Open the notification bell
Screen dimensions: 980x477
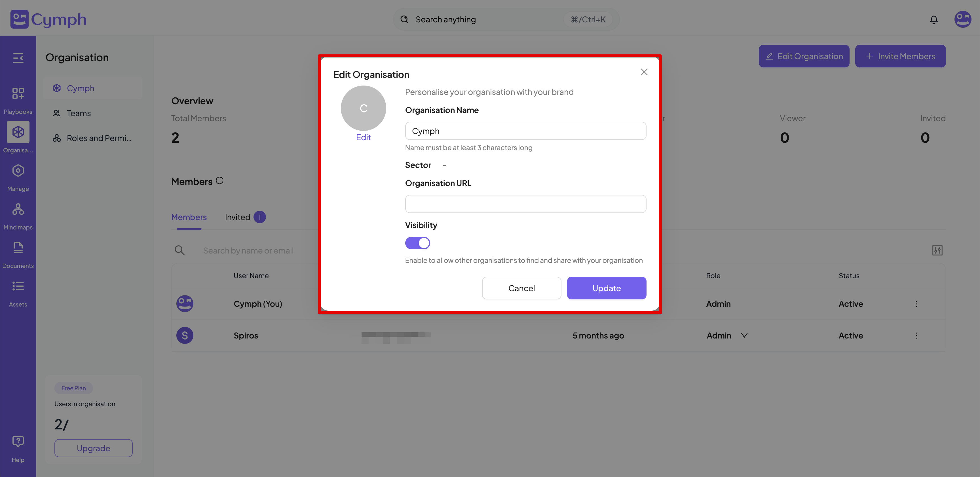[x=933, y=19]
